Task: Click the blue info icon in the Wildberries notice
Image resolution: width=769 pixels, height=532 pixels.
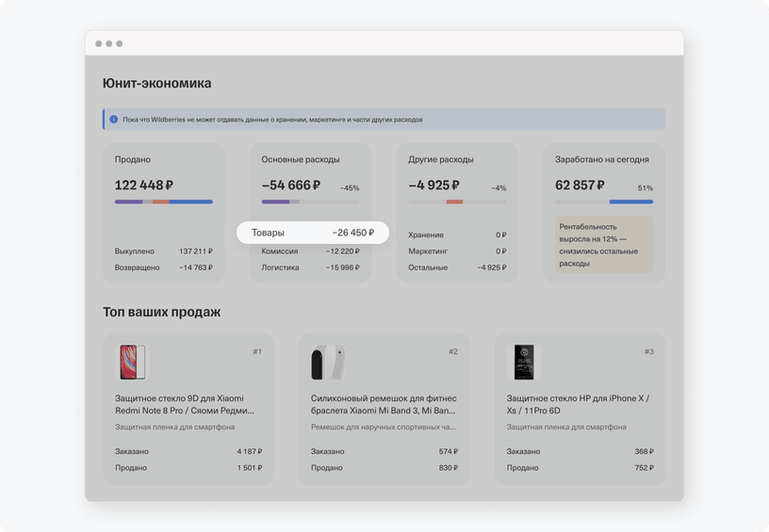Action: pyautogui.click(x=114, y=119)
